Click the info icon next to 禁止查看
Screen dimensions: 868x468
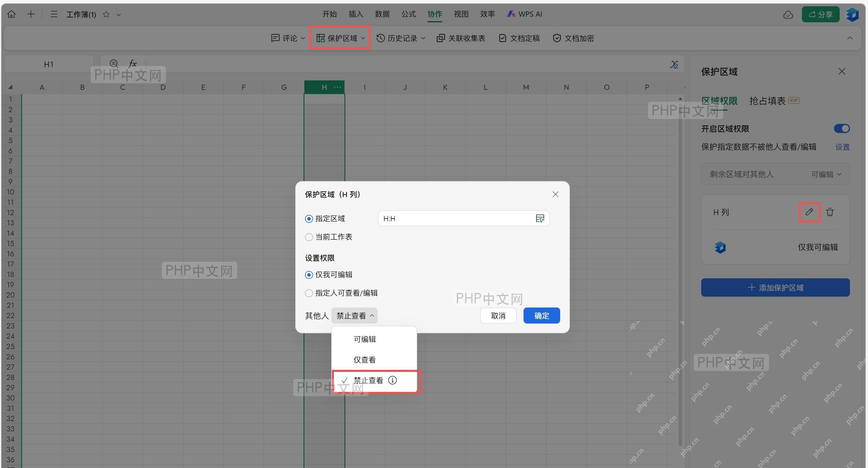[392, 380]
